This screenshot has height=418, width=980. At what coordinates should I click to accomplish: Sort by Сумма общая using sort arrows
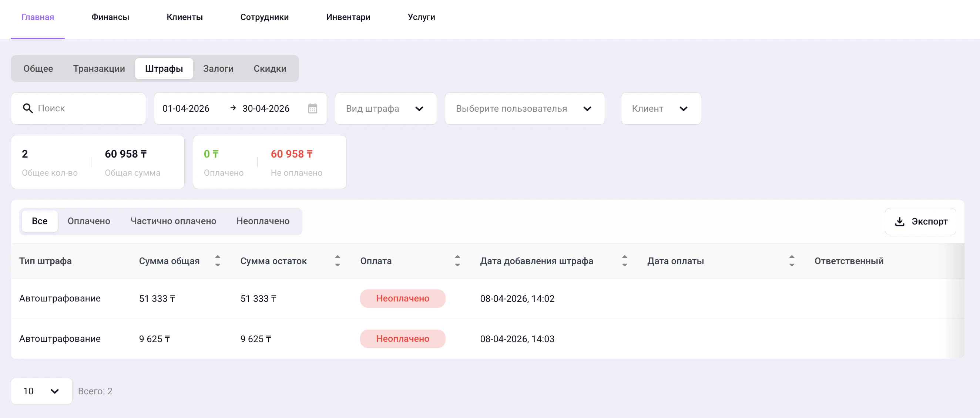pyautogui.click(x=218, y=261)
